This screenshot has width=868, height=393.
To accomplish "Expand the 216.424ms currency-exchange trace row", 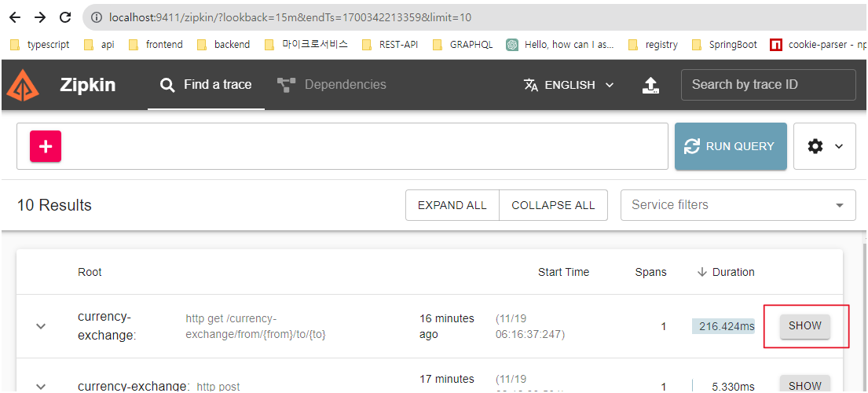I will click(x=40, y=326).
